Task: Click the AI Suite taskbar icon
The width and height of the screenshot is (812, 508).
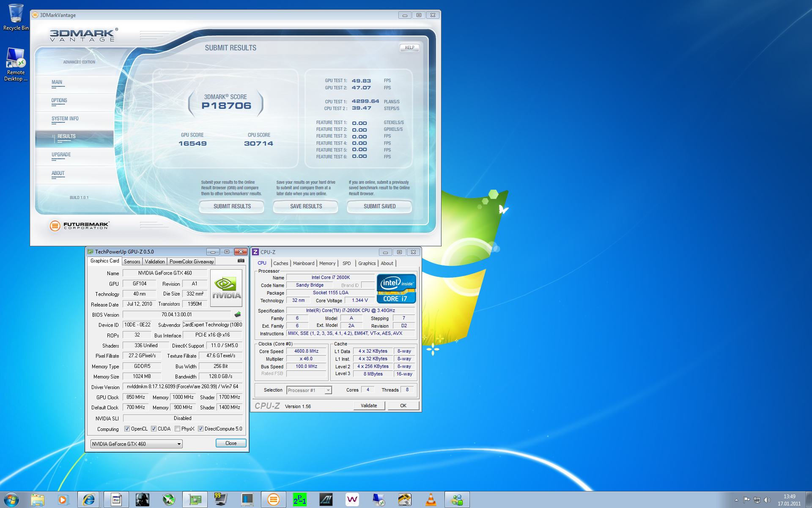Action: [326, 500]
